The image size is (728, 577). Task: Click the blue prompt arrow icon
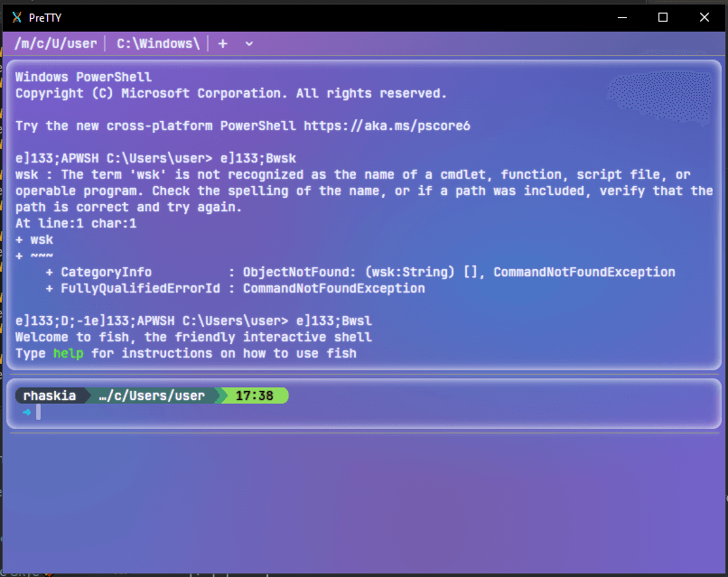click(26, 413)
